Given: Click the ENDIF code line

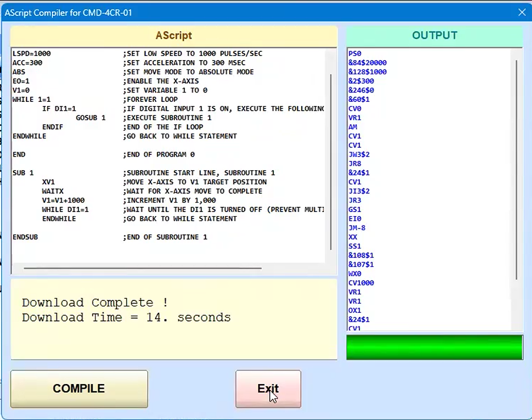Looking at the screenshot, I should 52,127.
